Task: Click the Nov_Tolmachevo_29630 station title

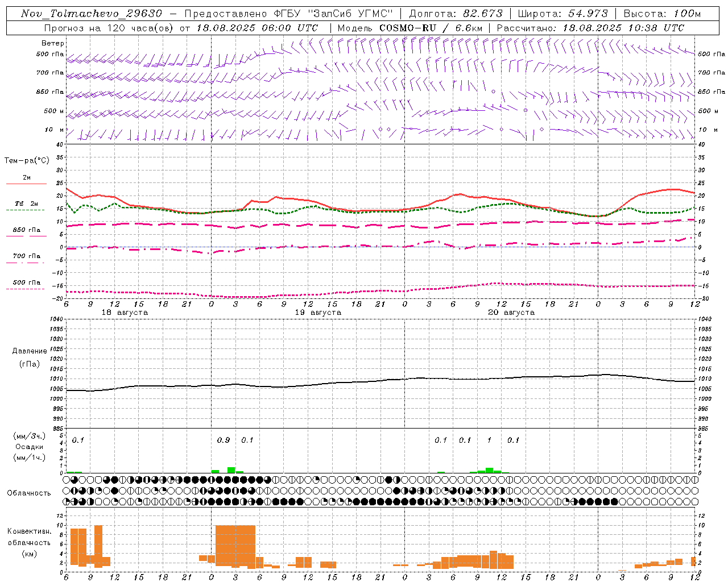Action: pos(92,14)
